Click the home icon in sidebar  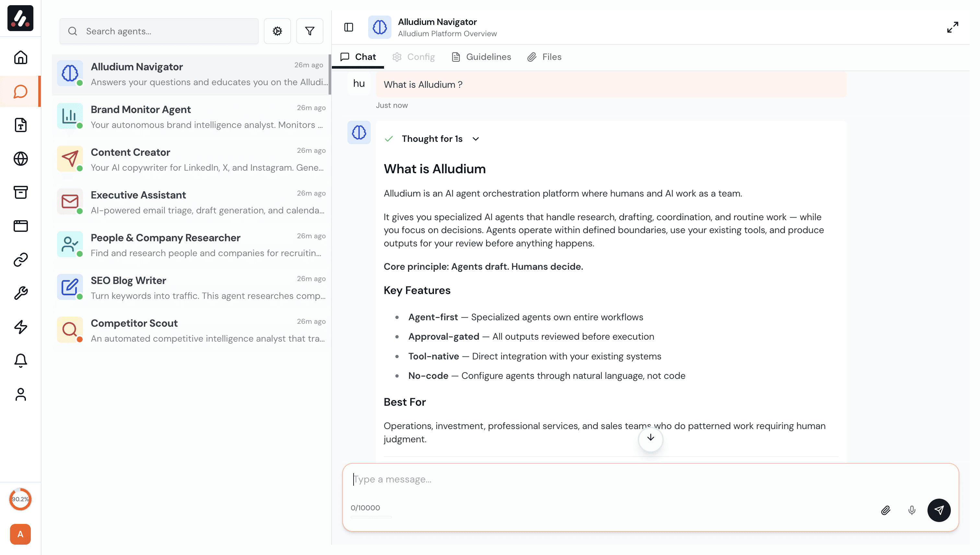tap(21, 58)
